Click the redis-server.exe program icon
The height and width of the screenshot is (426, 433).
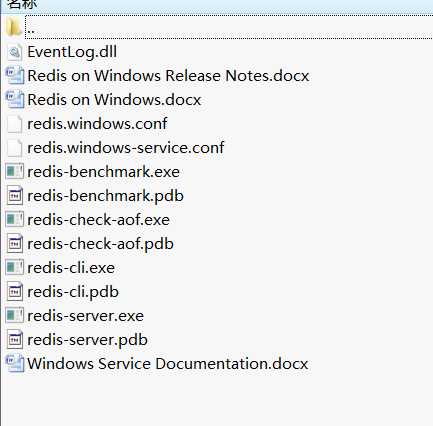pyautogui.click(x=15, y=316)
